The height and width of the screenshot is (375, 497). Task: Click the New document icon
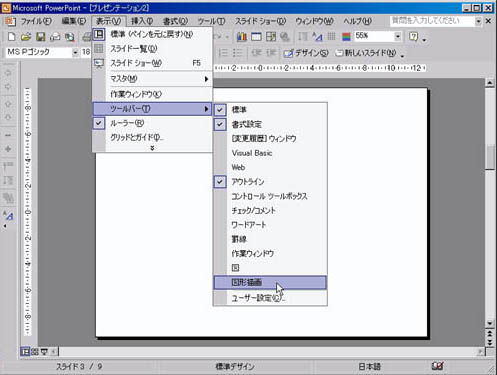(x=11, y=36)
